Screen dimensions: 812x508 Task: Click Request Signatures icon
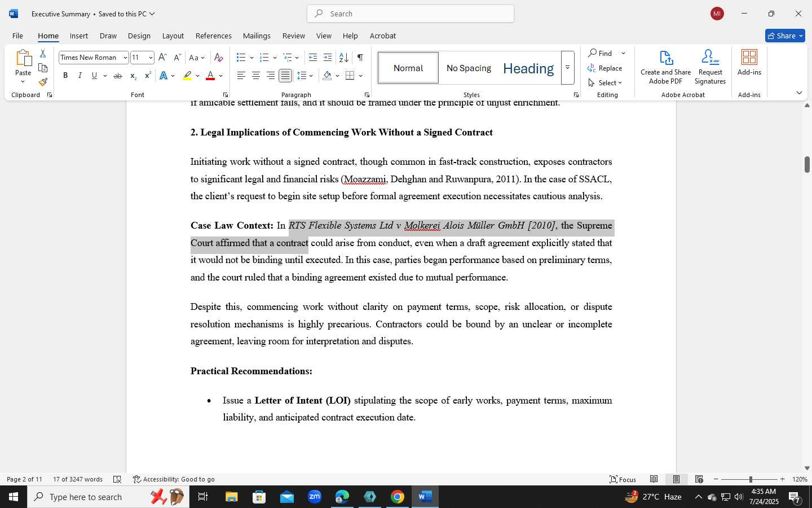(710, 67)
